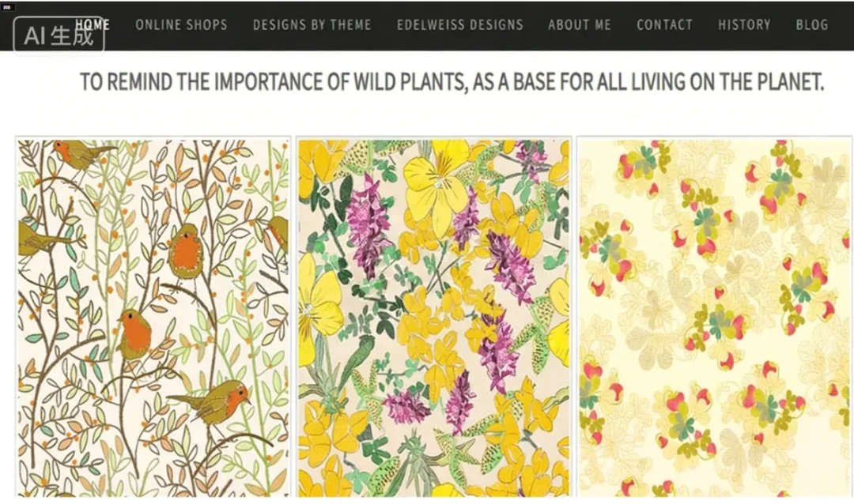The image size is (854, 504).
Task: Click the AI生成 watermark badge
Action: (59, 36)
